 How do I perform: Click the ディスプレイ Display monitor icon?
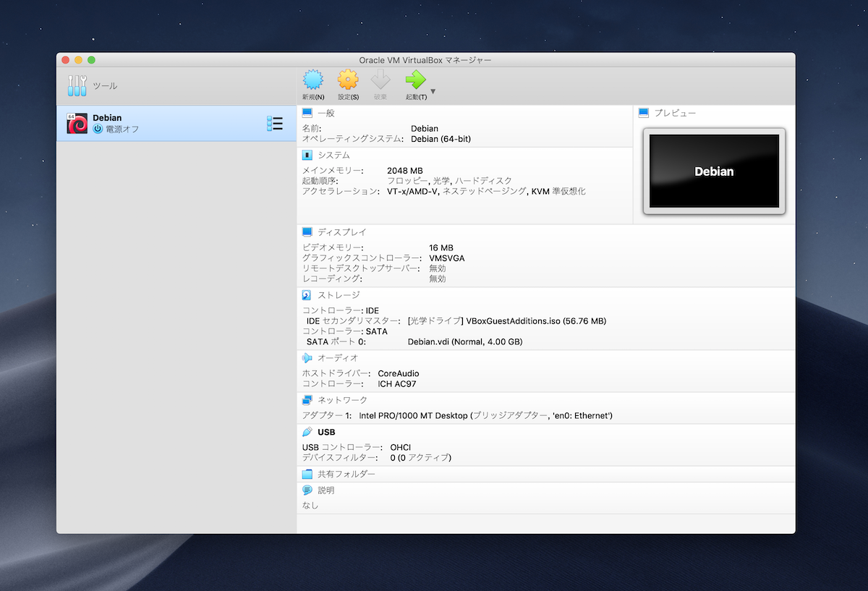(x=307, y=232)
